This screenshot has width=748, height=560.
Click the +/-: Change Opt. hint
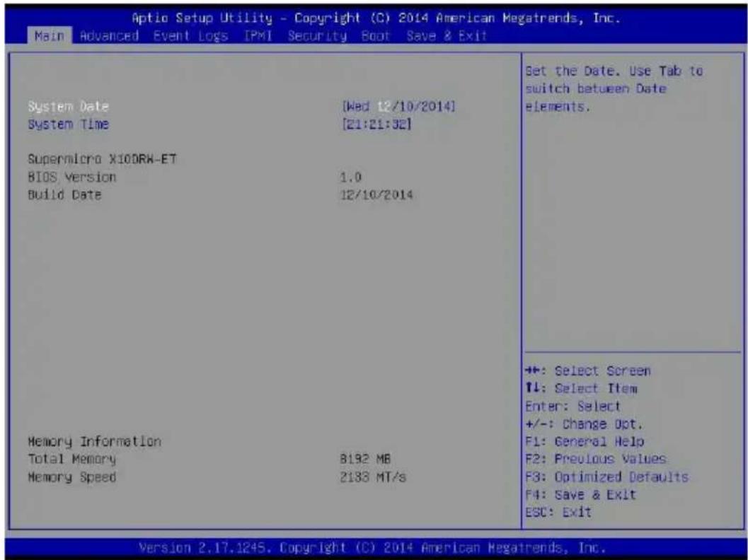(584, 424)
